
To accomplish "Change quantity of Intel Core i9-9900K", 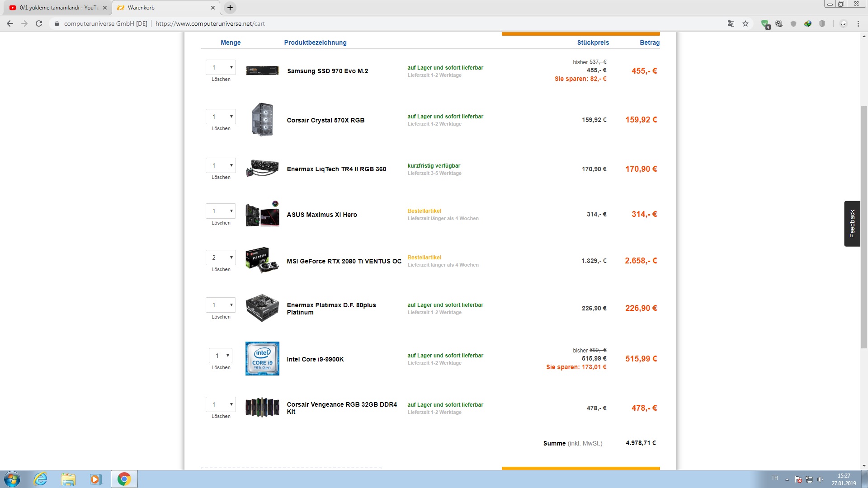I will (x=221, y=356).
